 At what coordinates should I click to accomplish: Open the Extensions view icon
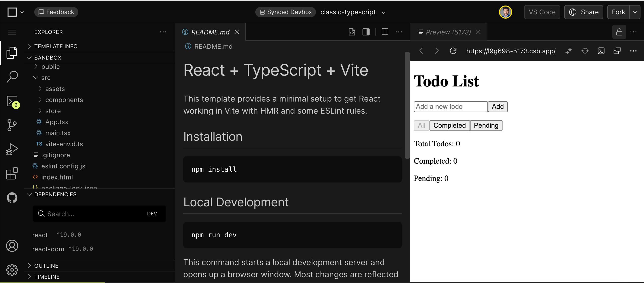(12, 173)
